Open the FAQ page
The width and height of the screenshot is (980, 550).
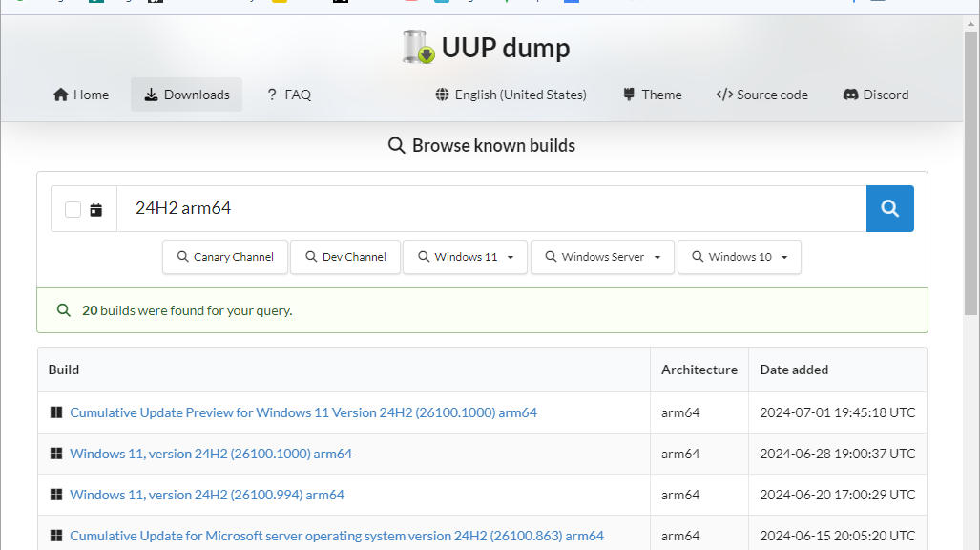coord(289,95)
